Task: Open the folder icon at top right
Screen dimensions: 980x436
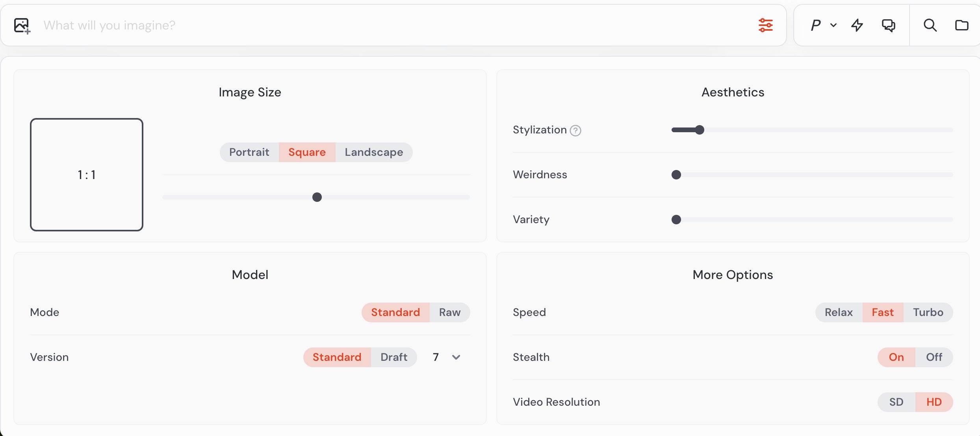Action: click(961, 25)
